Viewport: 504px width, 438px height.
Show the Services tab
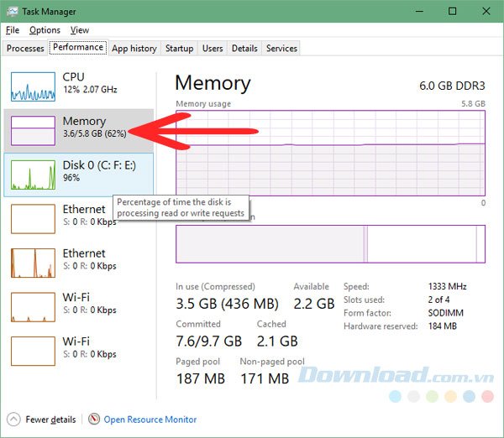[281, 49]
